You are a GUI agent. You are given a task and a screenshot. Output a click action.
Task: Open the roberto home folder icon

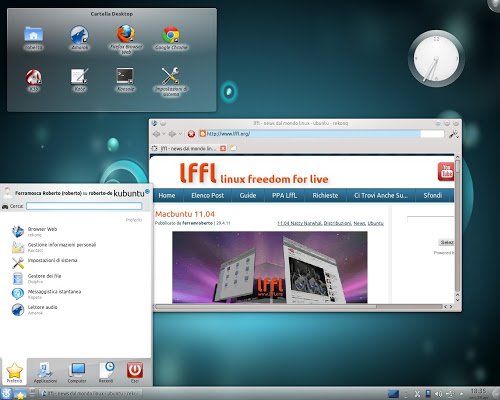point(33,38)
